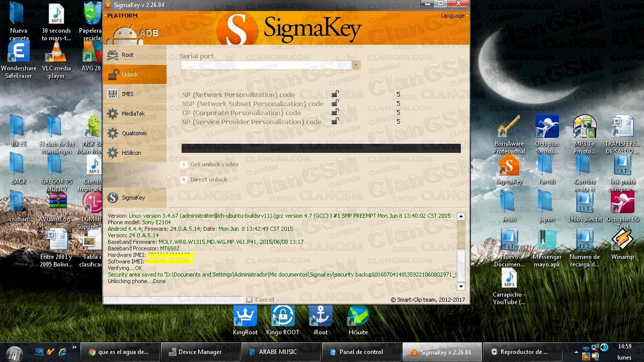Switch to Panel de control taskbar item
Viewport: 644px width, 362px height.
pyautogui.click(x=361, y=352)
